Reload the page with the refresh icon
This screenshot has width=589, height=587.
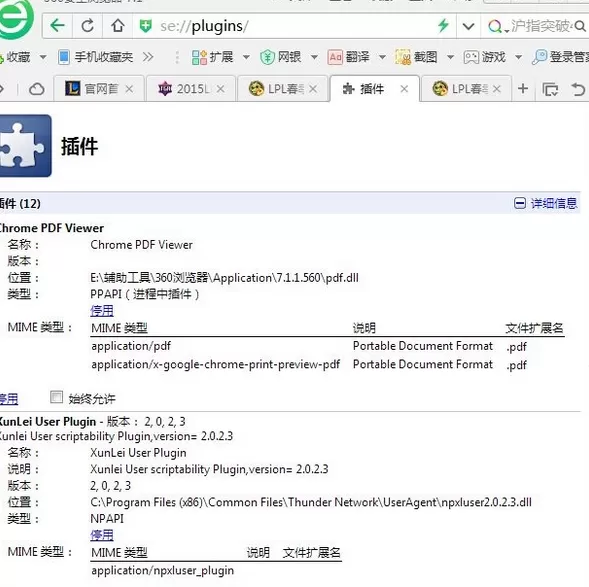tap(88, 26)
